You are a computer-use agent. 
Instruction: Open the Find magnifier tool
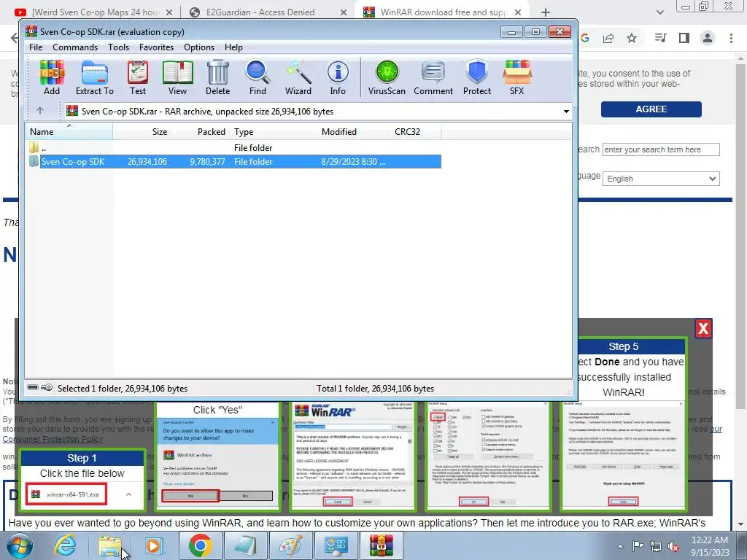click(258, 77)
